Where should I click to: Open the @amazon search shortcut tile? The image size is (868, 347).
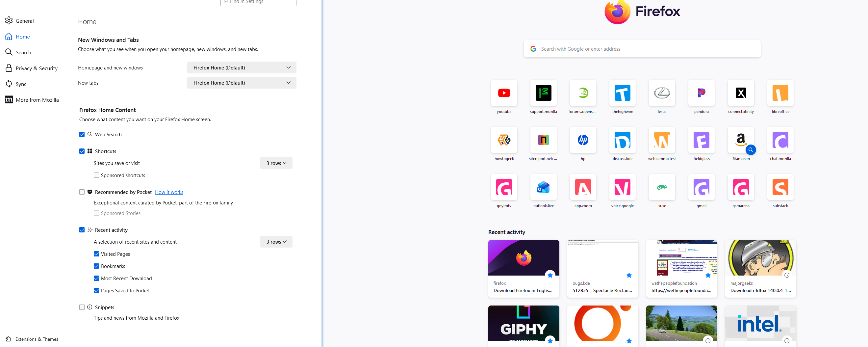point(741,140)
